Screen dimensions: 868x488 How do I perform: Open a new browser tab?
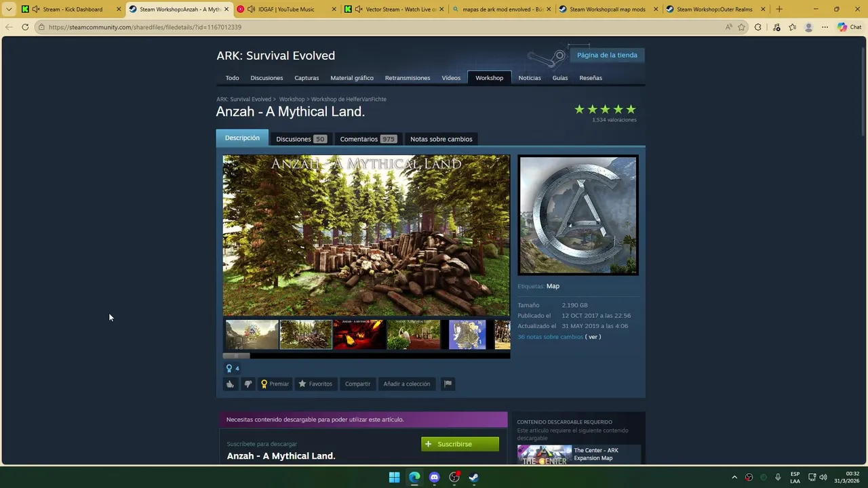(x=778, y=9)
